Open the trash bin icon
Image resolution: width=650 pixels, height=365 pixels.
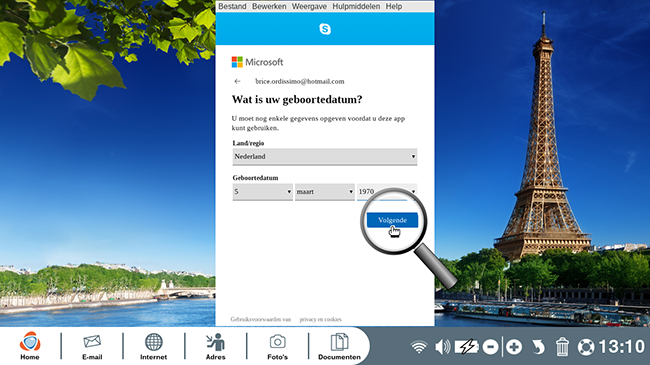click(x=562, y=346)
